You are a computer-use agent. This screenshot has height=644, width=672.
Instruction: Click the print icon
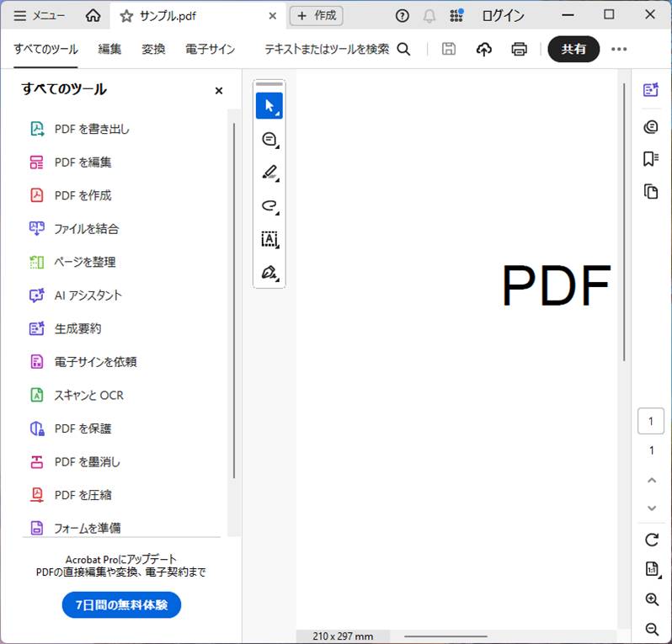[x=519, y=50]
